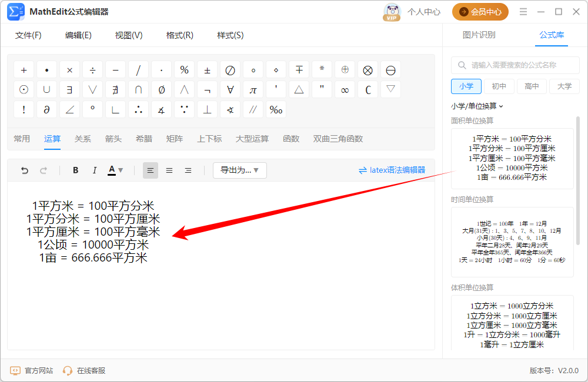Open the 会员中心 membership button
The image size is (588, 382).
tap(480, 12)
